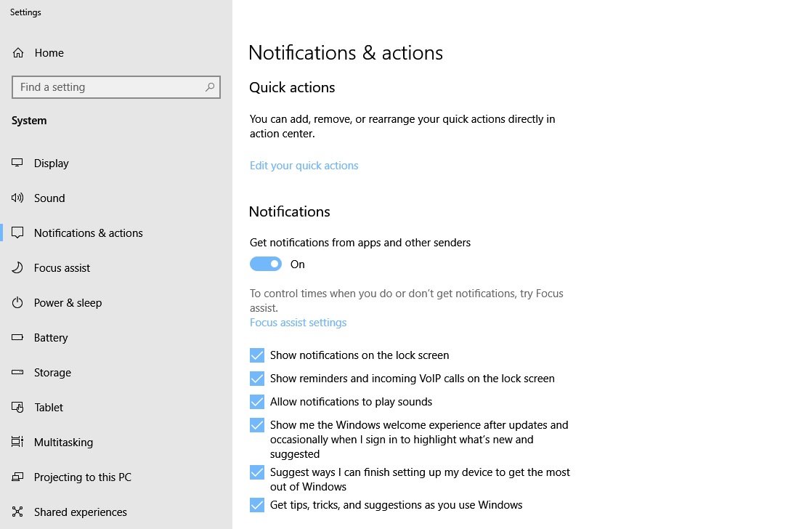Open the Tablet settings section
812x529 pixels.
pyautogui.click(x=49, y=407)
